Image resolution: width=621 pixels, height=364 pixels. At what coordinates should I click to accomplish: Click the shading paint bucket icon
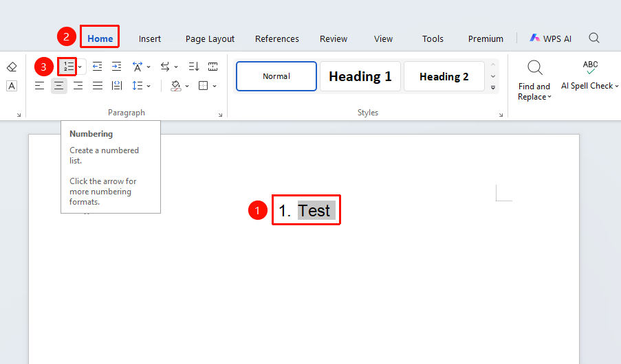click(176, 85)
